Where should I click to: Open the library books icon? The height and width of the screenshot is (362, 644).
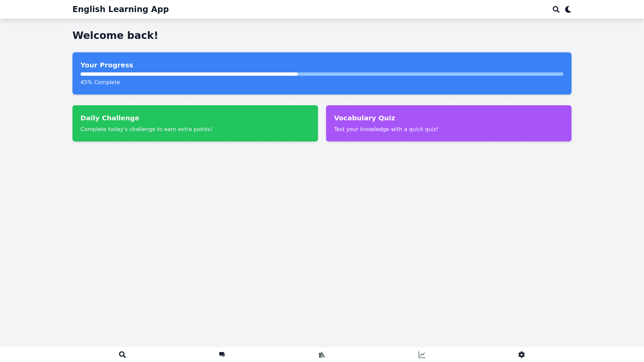pos(322,355)
